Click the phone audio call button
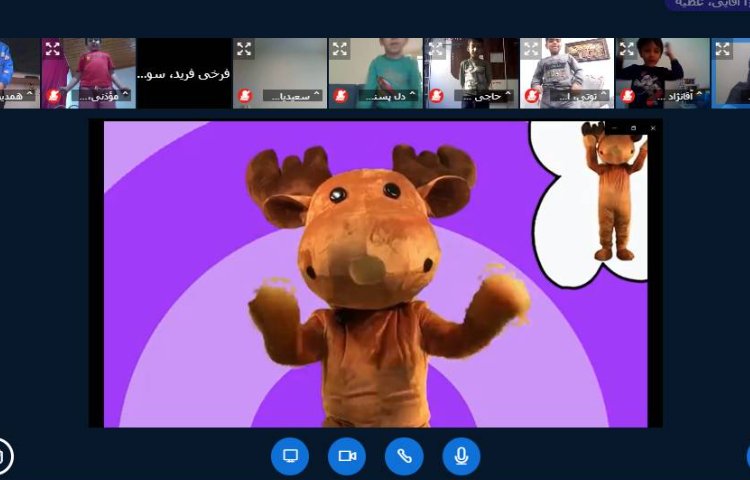Viewport: 750px width, 480px height. [x=404, y=456]
